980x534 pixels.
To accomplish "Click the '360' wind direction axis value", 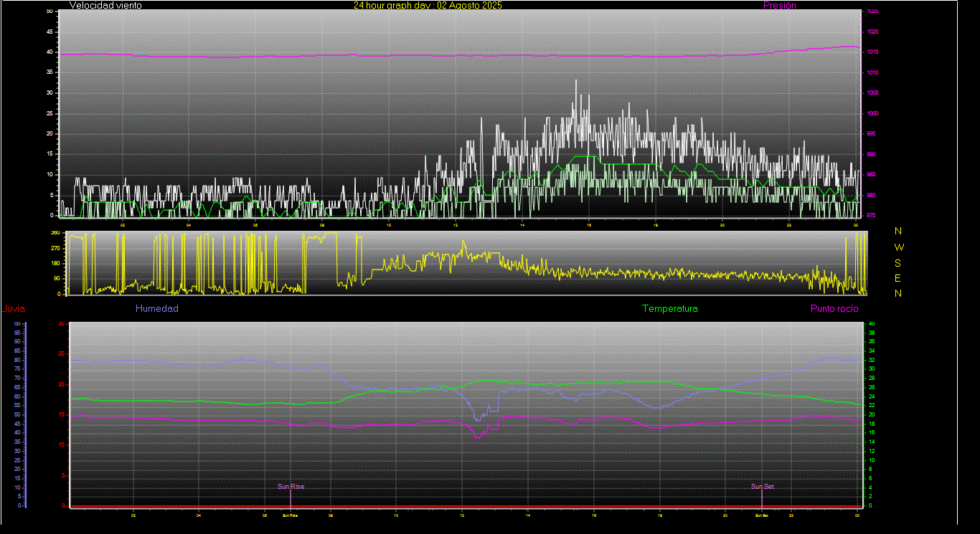I will (x=55, y=234).
